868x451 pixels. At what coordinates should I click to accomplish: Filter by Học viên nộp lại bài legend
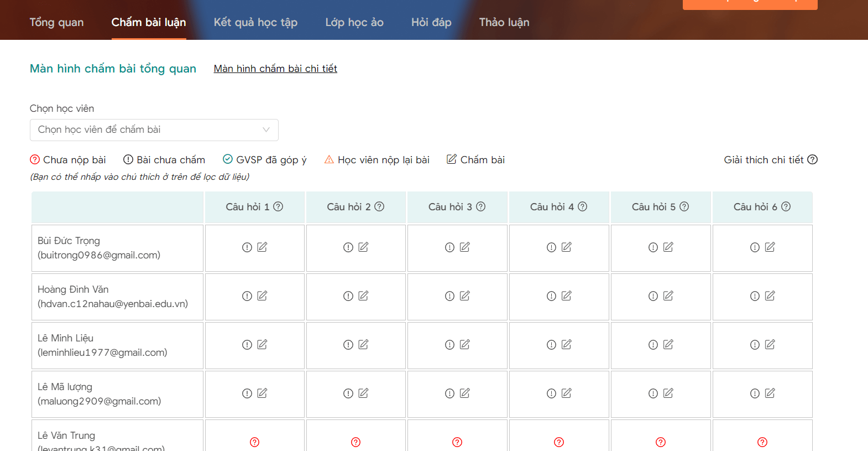[x=377, y=160]
